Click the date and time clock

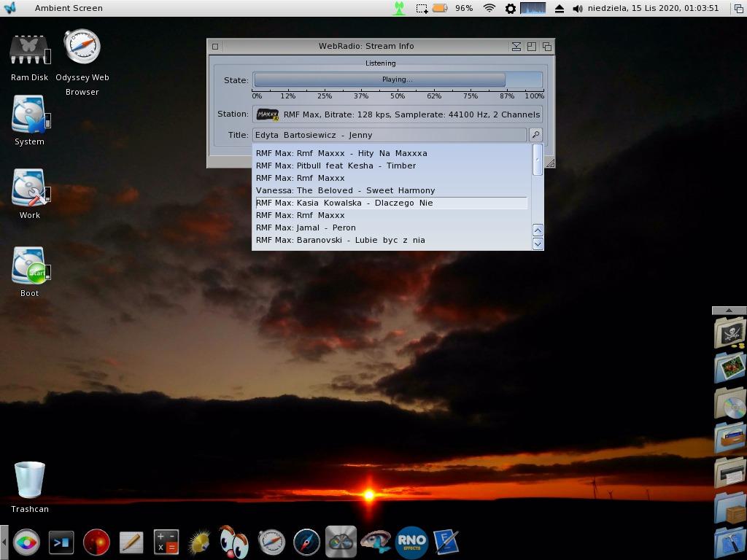pyautogui.click(x=653, y=8)
